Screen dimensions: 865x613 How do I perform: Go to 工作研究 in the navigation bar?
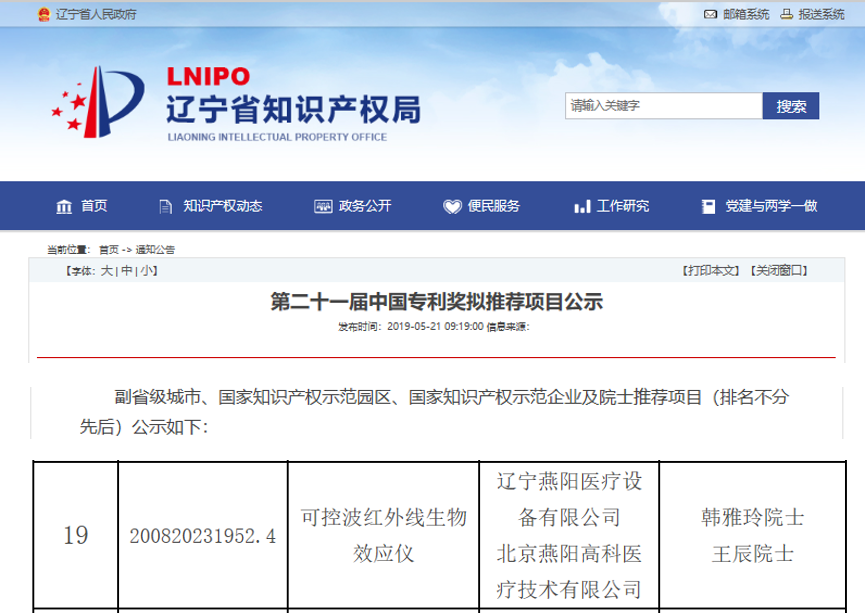pyautogui.click(x=623, y=206)
